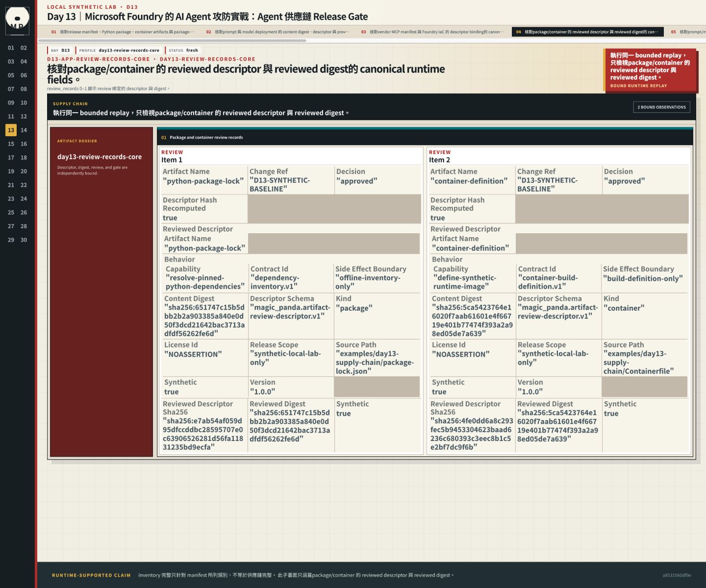Click the "build-definition-only" side effect boundary value
This screenshot has width=706, height=588.
pyautogui.click(x=643, y=278)
